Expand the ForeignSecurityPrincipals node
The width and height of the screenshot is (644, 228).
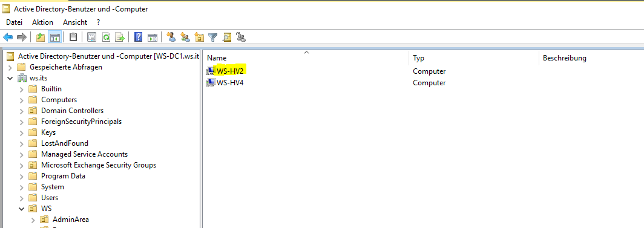pos(22,122)
